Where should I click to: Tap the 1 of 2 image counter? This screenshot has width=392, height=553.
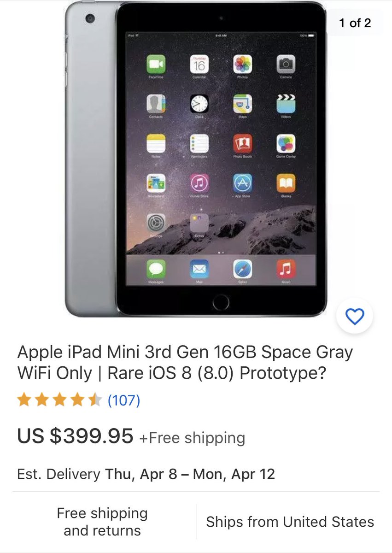pyautogui.click(x=355, y=23)
